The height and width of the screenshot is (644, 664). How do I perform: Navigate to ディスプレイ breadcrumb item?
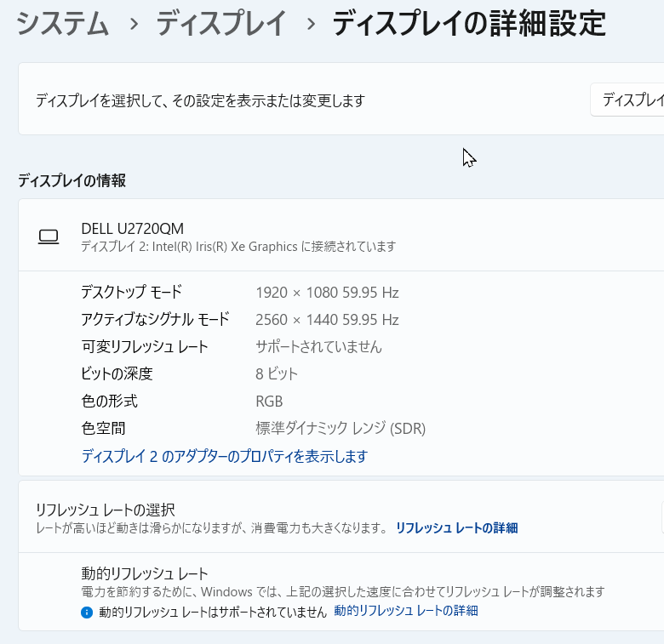(220, 25)
